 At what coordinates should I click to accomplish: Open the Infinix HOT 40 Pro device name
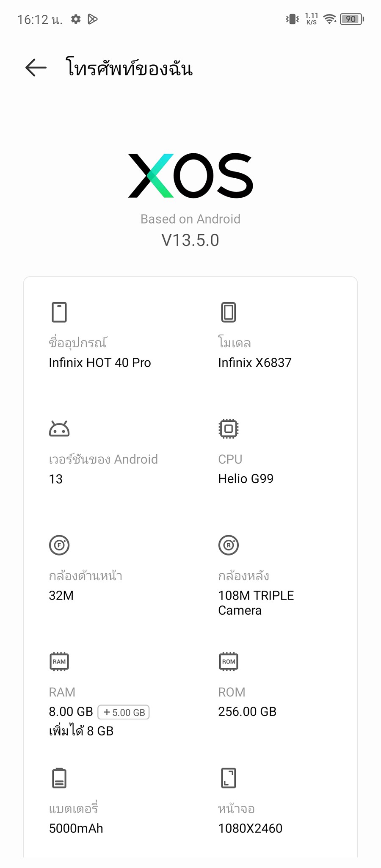point(100,363)
